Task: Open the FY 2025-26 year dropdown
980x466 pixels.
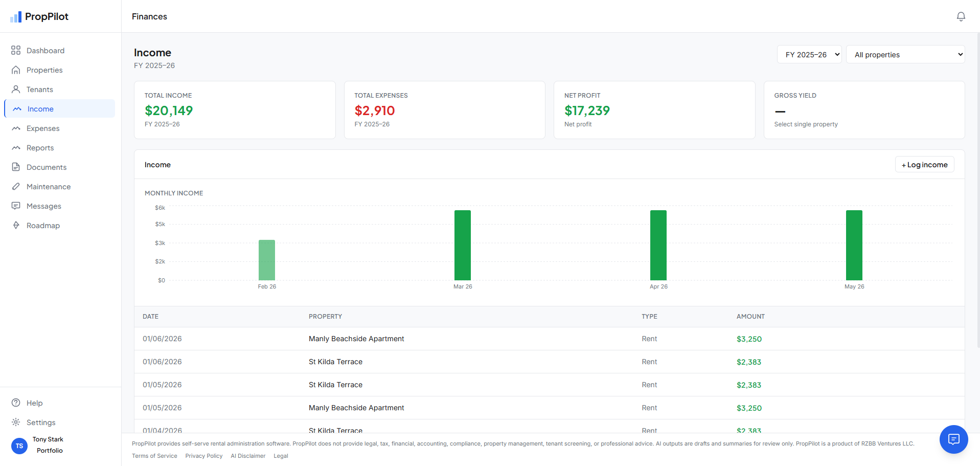Action: click(x=809, y=54)
